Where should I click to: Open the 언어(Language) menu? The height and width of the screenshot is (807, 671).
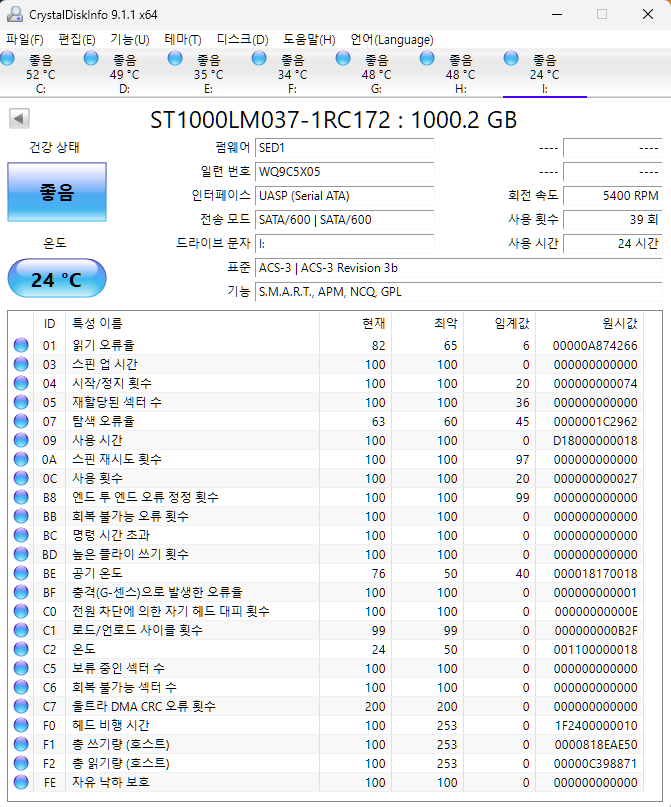(392, 40)
